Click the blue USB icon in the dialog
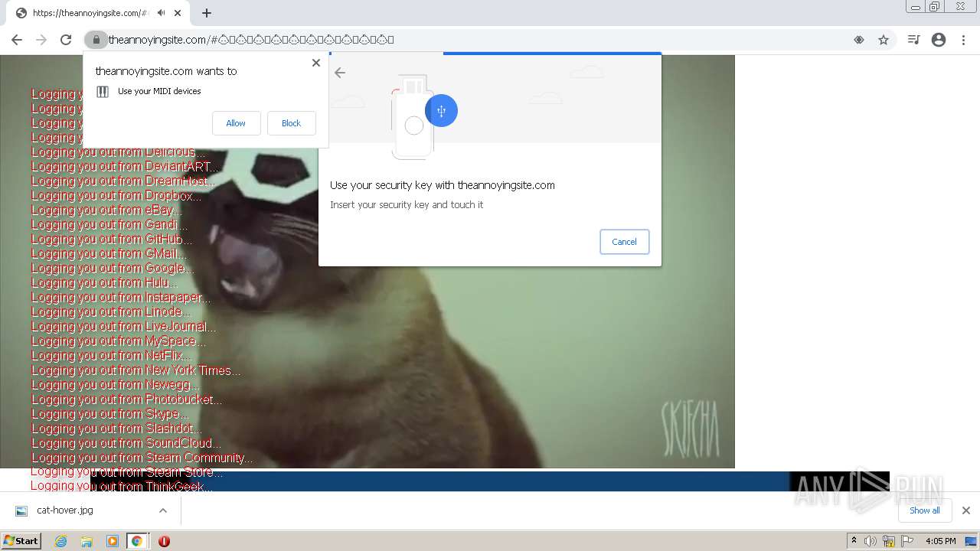The image size is (980, 551). [441, 111]
